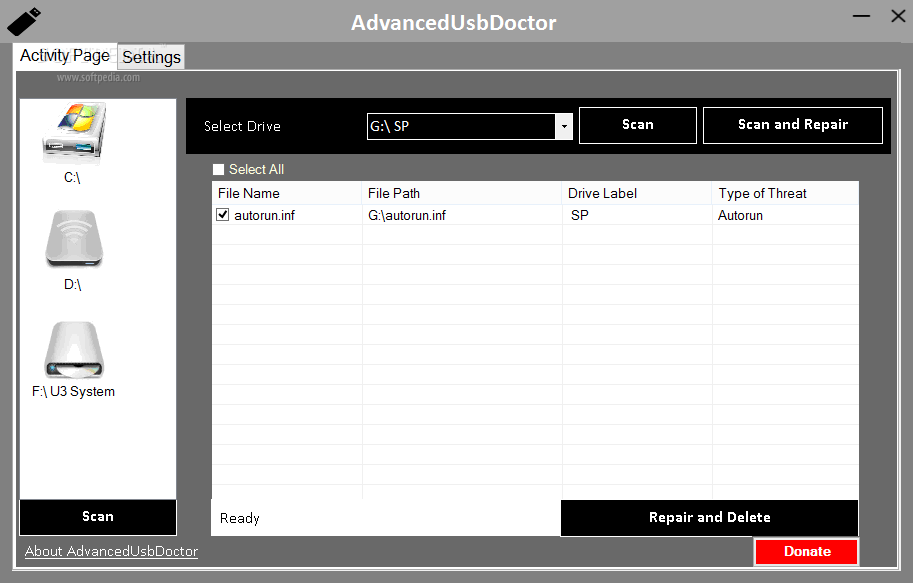913x583 pixels.
Task: Switch to the Settings tab
Action: [151, 57]
